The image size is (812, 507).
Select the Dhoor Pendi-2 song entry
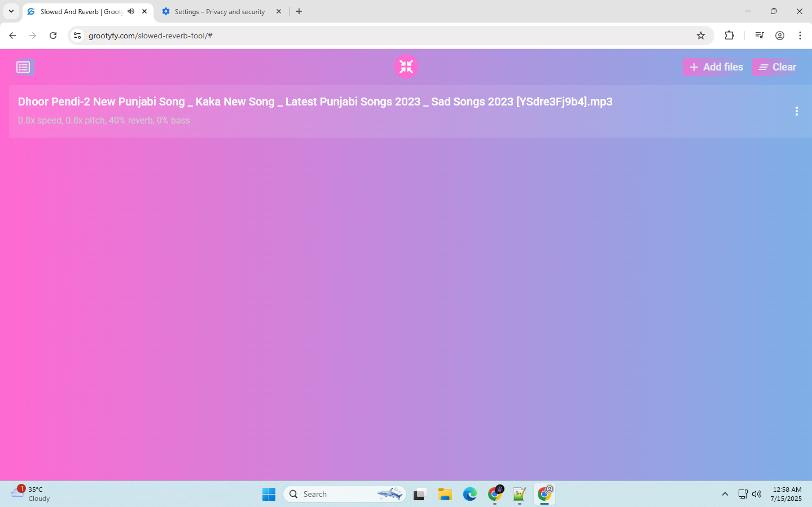coord(315,102)
